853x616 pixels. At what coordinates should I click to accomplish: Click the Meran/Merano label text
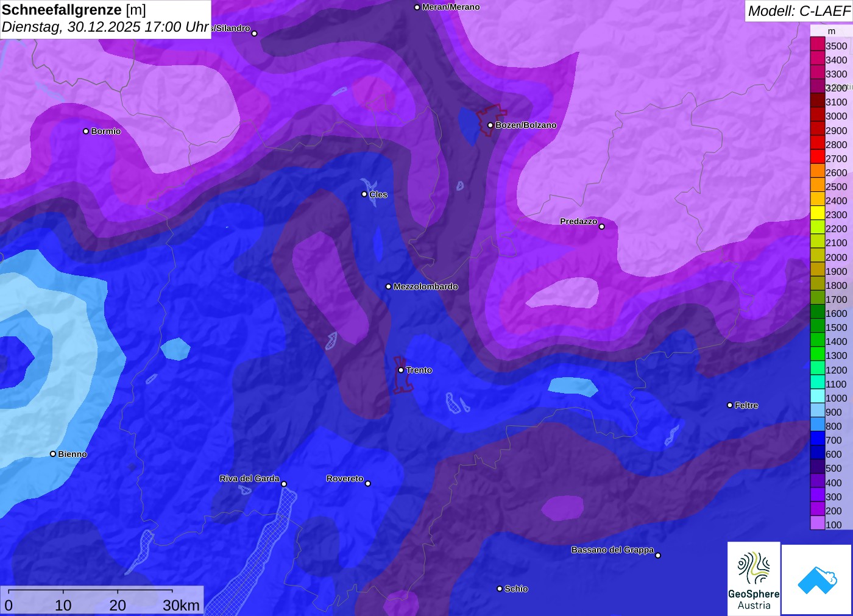pos(451,7)
